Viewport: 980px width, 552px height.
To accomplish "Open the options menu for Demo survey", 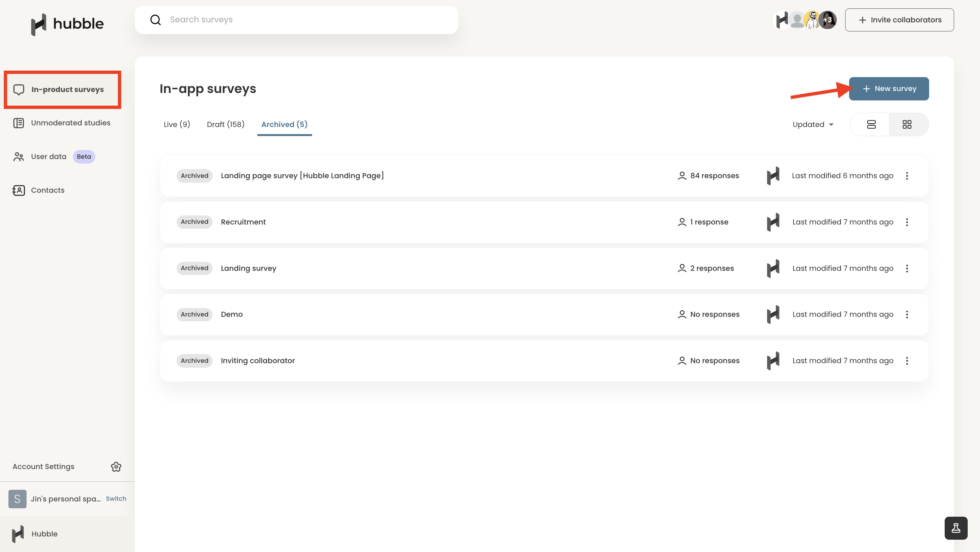I will click(x=908, y=315).
